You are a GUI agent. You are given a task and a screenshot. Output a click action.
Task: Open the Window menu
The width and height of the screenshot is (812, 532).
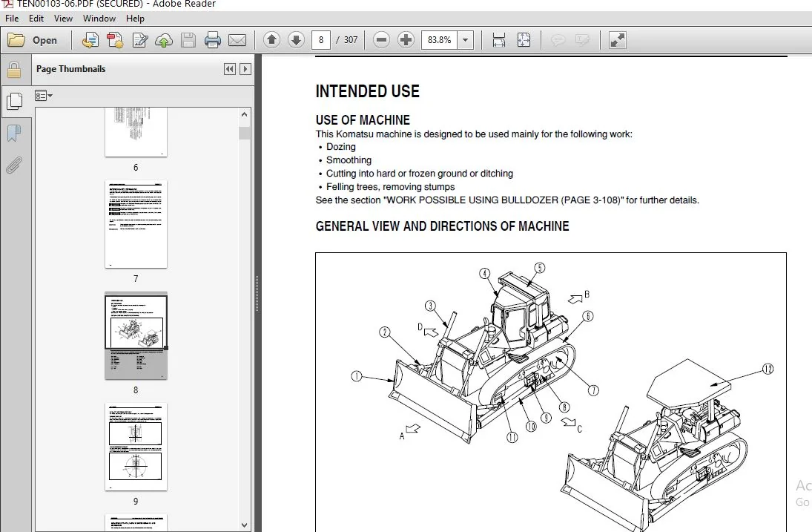tap(99, 18)
